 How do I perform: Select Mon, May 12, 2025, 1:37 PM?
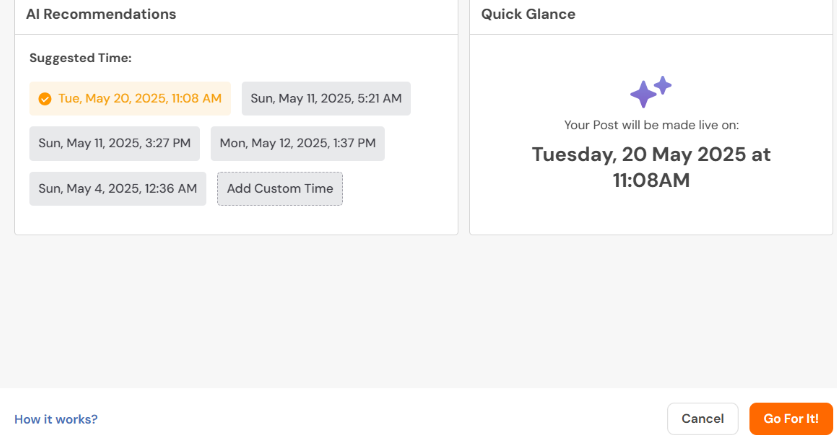298,144
